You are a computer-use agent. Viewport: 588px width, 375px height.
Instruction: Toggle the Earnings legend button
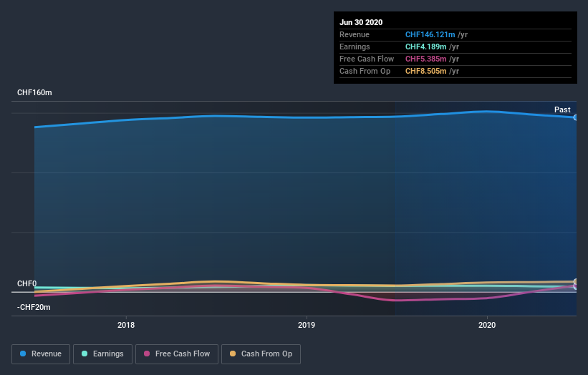[102, 354]
